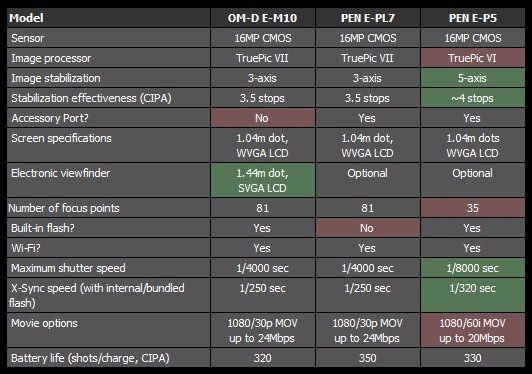This screenshot has height=374, width=532.
Task: Click the green 5-axis stabilization cell
Action: click(x=473, y=78)
